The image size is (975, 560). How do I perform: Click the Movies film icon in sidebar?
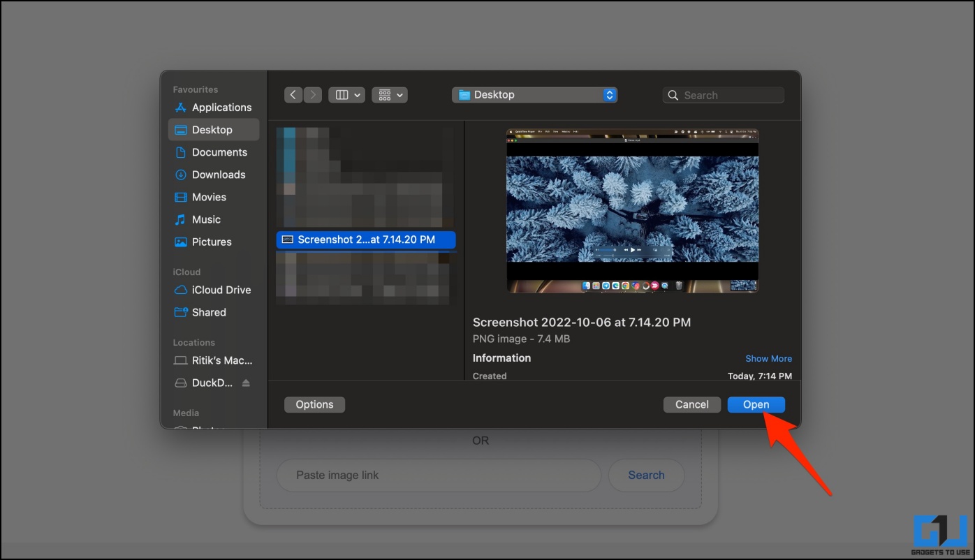coord(181,197)
